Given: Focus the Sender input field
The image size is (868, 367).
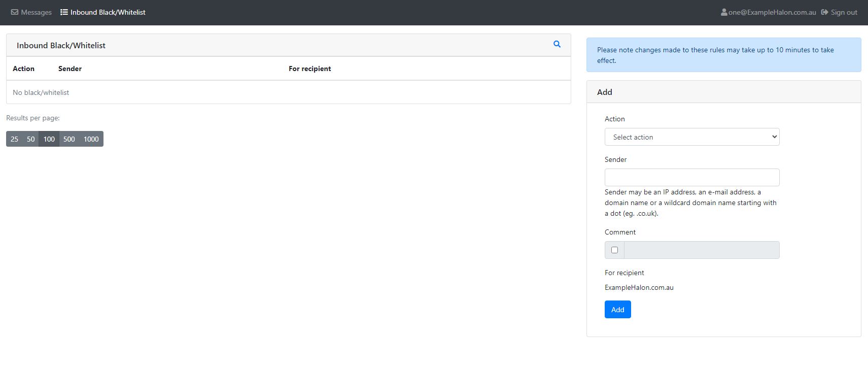Looking at the screenshot, I should pos(691,178).
